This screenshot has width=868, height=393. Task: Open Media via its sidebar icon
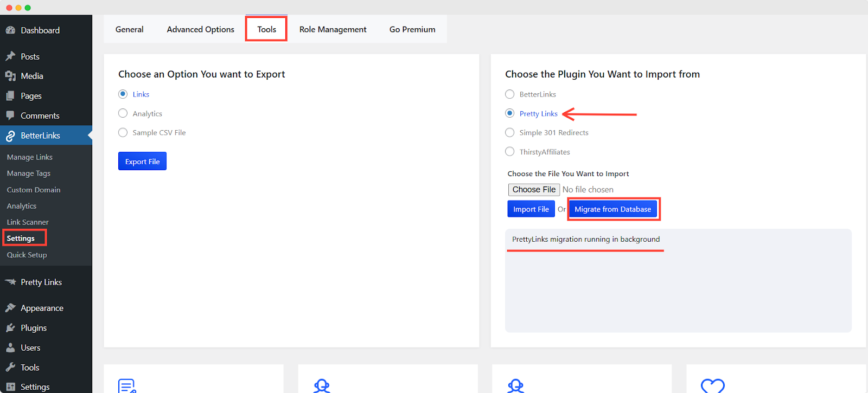point(10,76)
